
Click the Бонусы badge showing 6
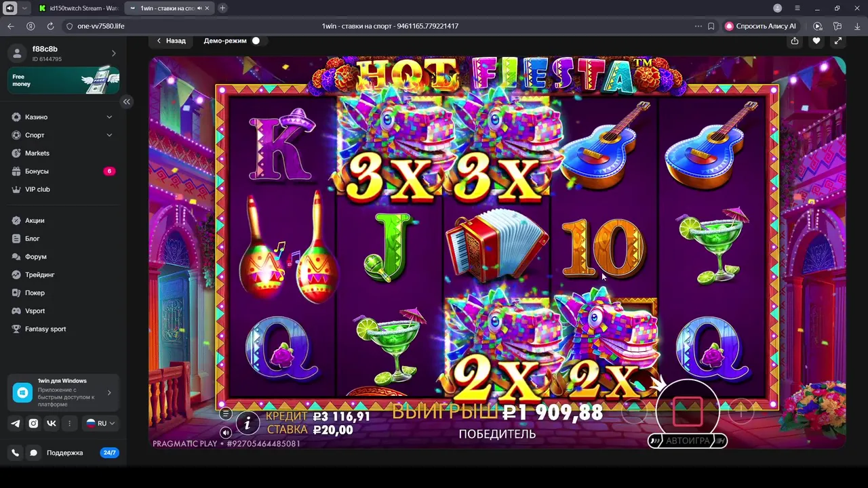tap(109, 171)
